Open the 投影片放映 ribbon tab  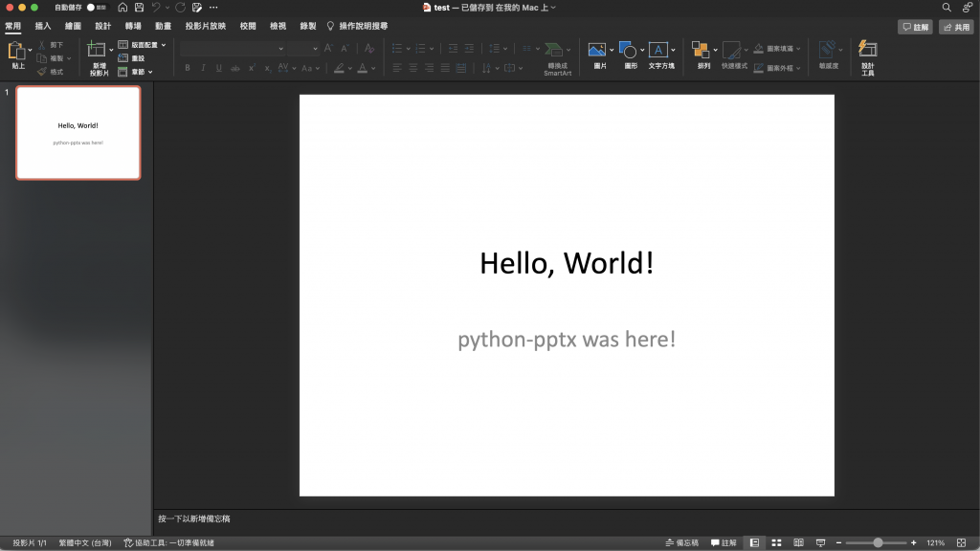point(206,27)
